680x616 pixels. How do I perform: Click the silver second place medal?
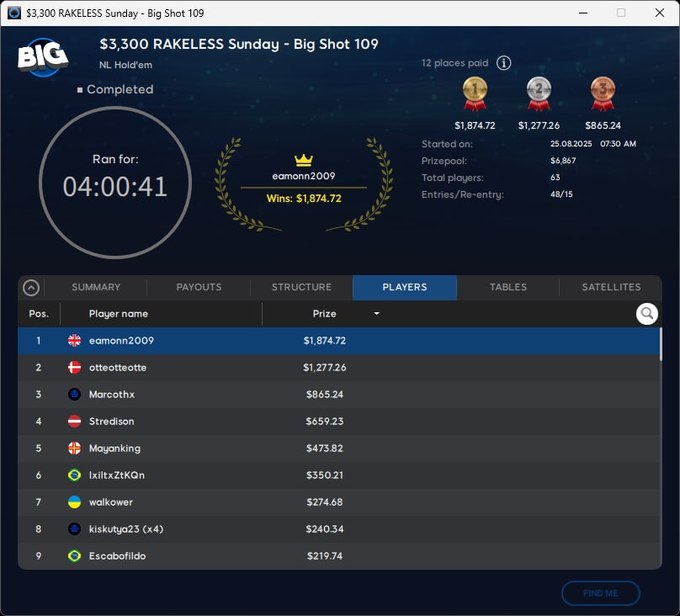539,93
